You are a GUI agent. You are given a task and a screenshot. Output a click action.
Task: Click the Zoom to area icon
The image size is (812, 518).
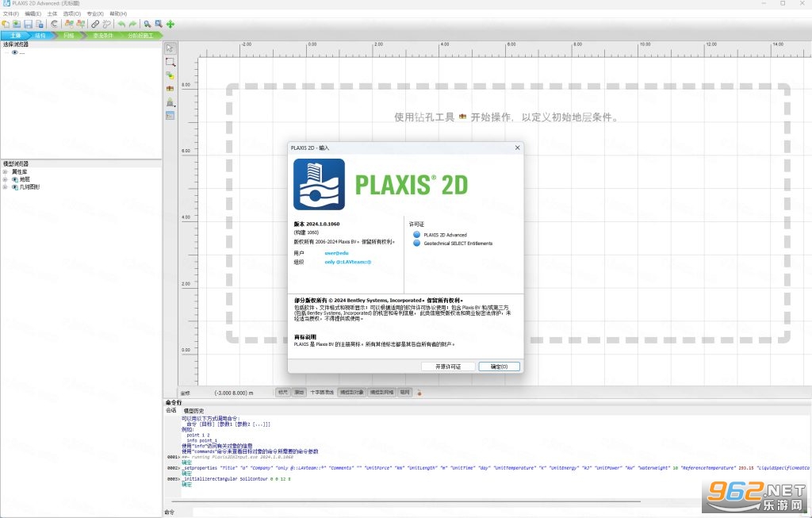[159, 24]
